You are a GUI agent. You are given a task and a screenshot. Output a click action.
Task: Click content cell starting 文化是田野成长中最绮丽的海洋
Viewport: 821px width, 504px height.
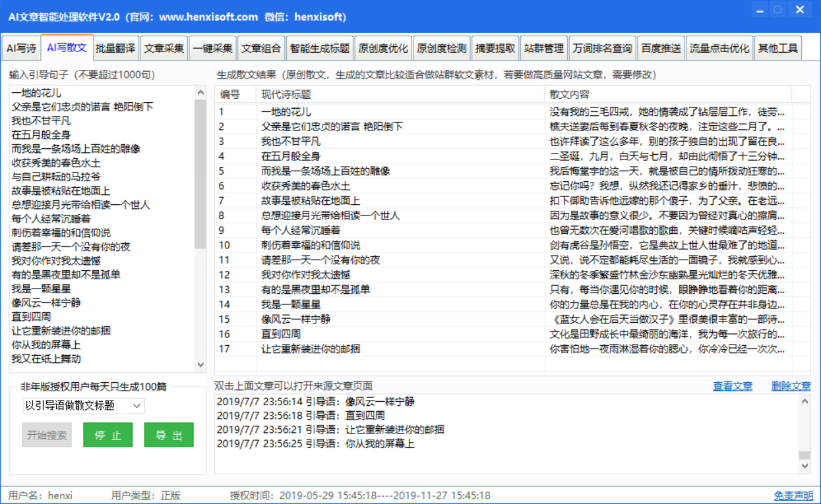[x=668, y=334]
